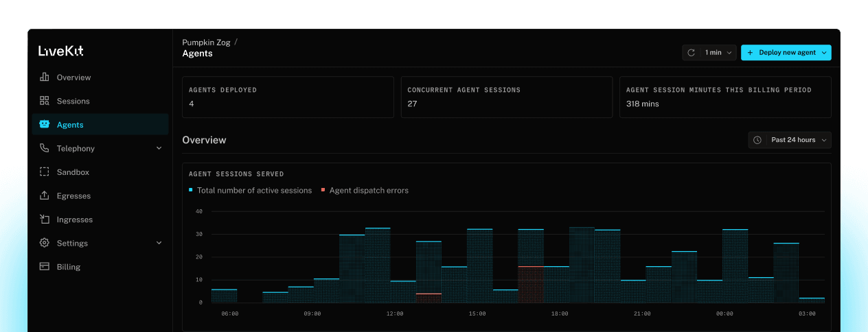Navigate to Egresses

point(100,195)
